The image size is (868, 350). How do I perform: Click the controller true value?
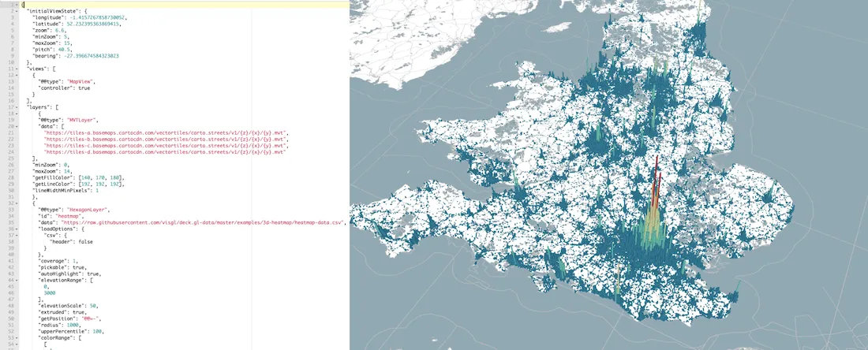pyautogui.click(x=84, y=88)
